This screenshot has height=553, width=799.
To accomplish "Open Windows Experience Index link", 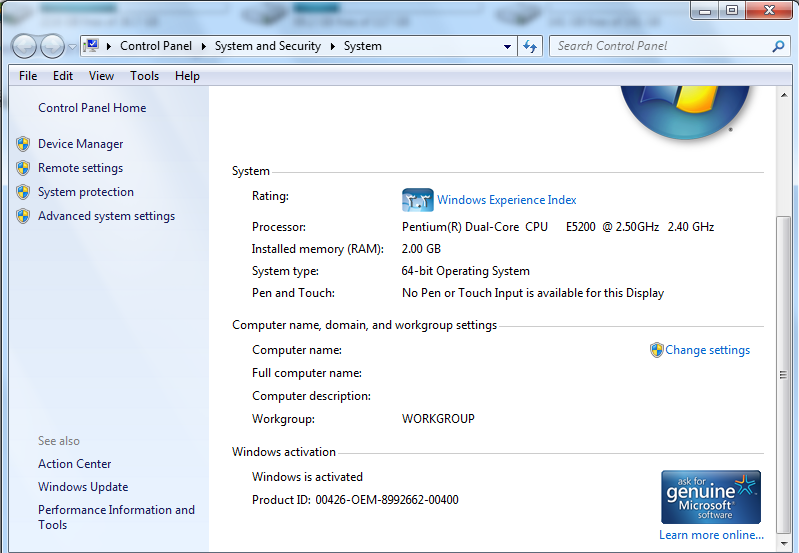I will pyautogui.click(x=507, y=200).
